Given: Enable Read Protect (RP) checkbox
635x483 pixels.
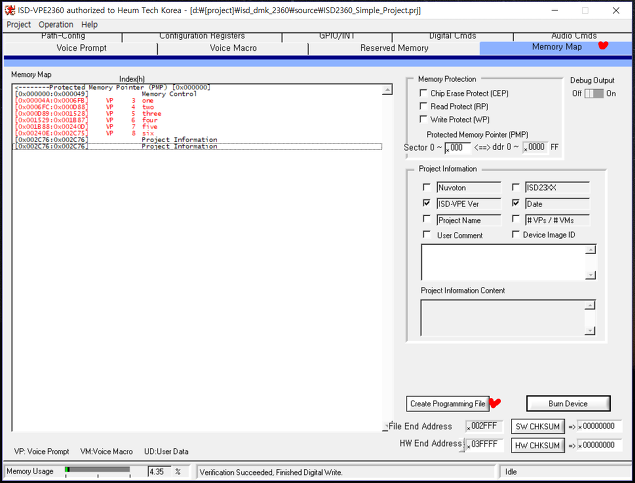Looking at the screenshot, I should 424,106.
